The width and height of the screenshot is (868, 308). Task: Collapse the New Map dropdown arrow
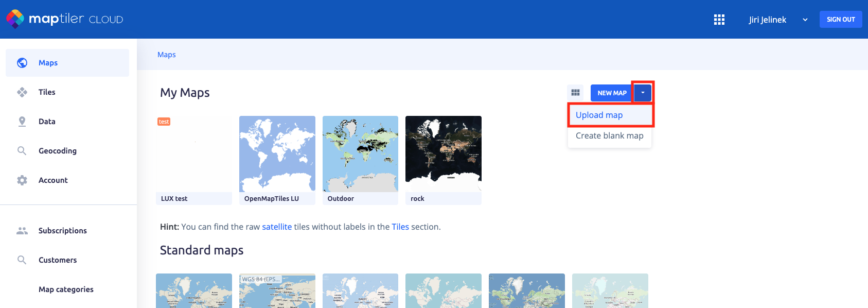coord(643,93)
